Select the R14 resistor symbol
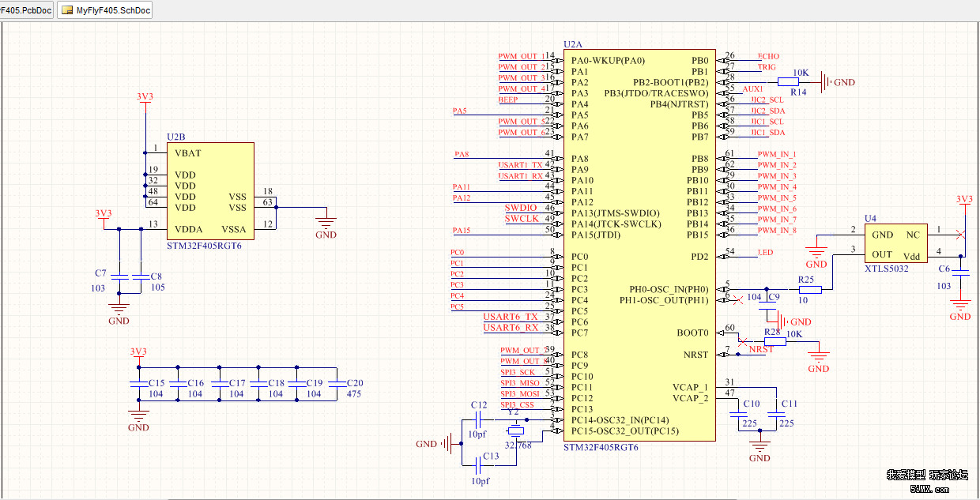 point(789,81)
